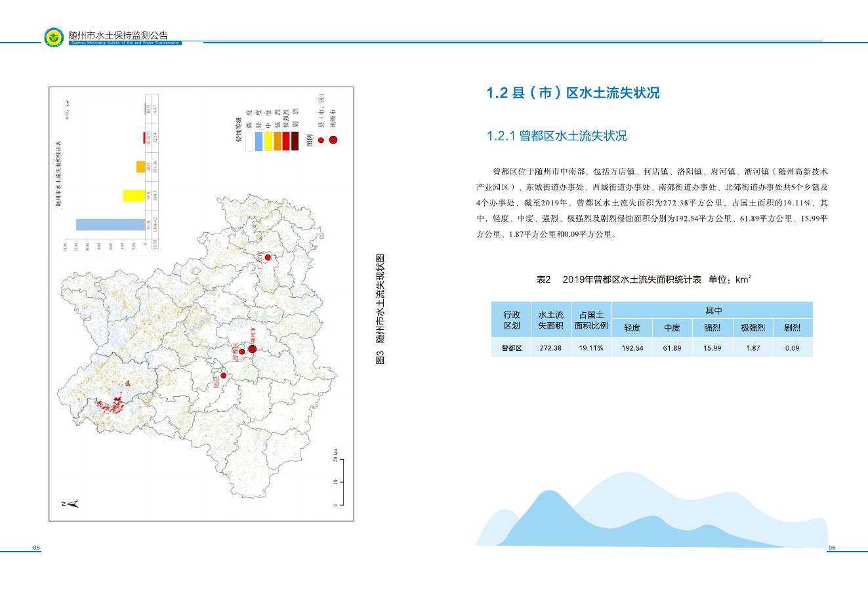Click the 1.2.1 曾都区水土流失状况 subheading

coord(556,136)
